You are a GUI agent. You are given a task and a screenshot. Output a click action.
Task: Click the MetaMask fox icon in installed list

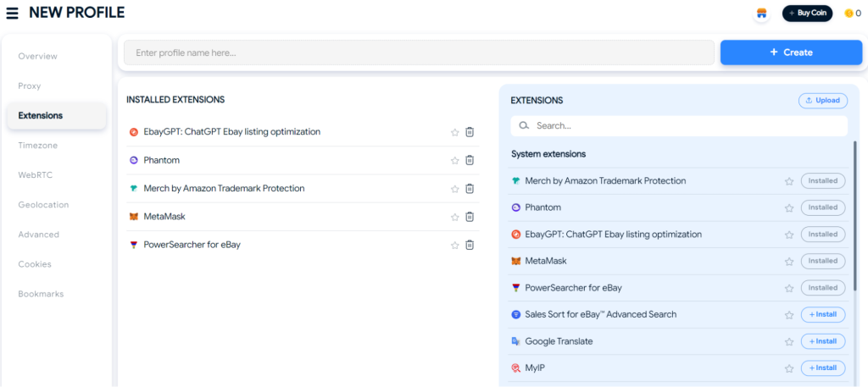pyautogui.click(x=133, y=217)
